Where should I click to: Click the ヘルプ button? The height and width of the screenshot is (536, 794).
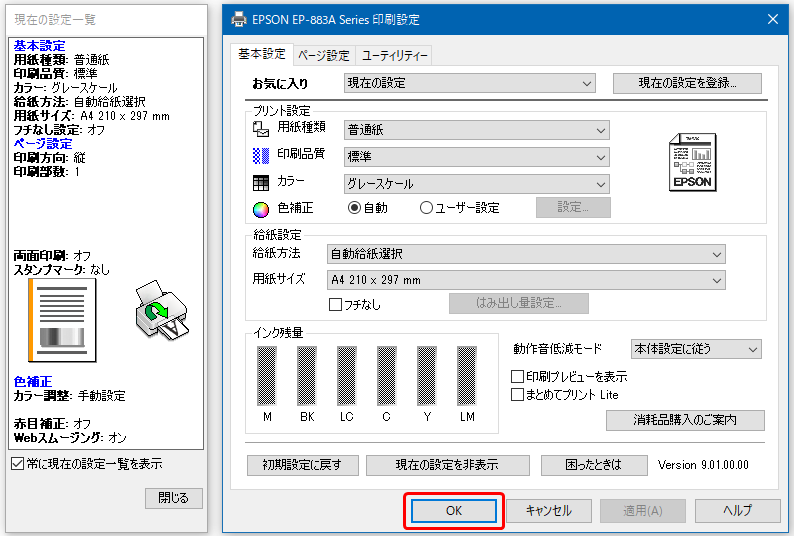pos(737,511)
